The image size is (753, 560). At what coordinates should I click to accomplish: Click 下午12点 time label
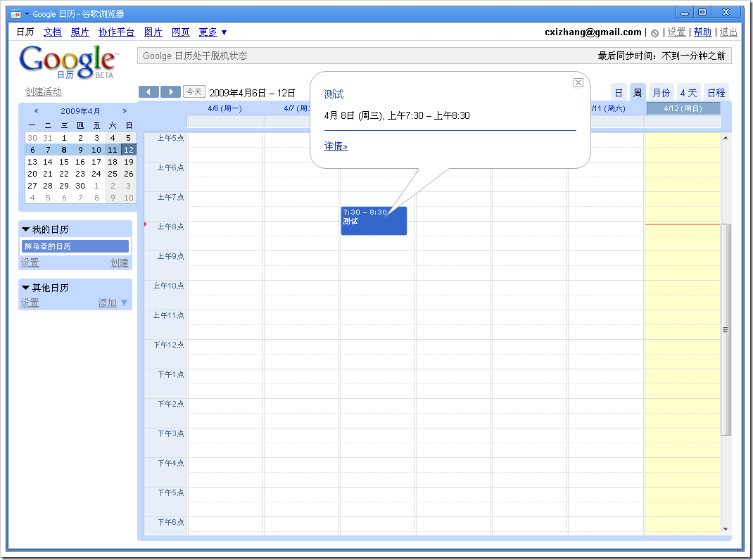click(169, 345)
